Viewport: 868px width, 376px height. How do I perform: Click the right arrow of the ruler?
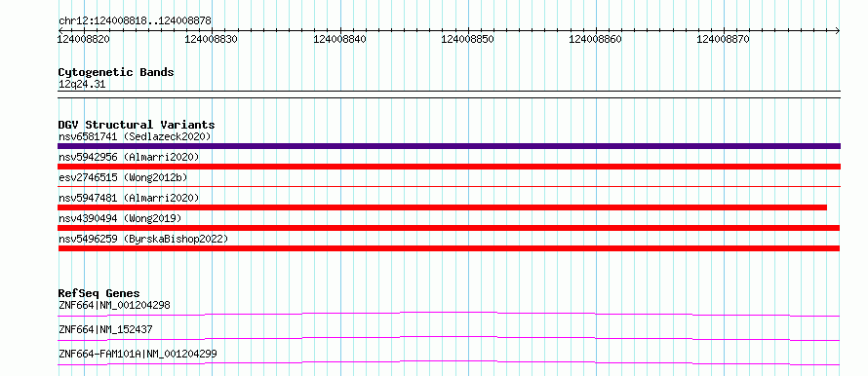pyautogui.click(x=837, y=30)
